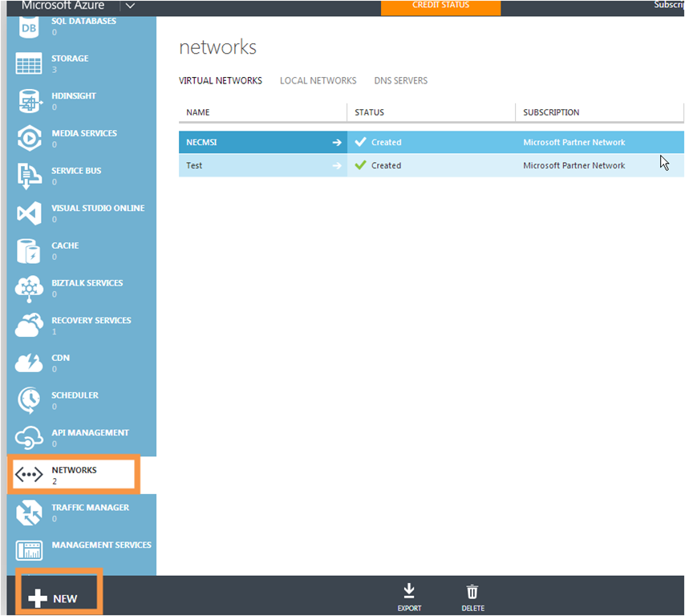Open the Scheduler clock icon
Viewport: 685px width, 616px height.
(29, 400)
